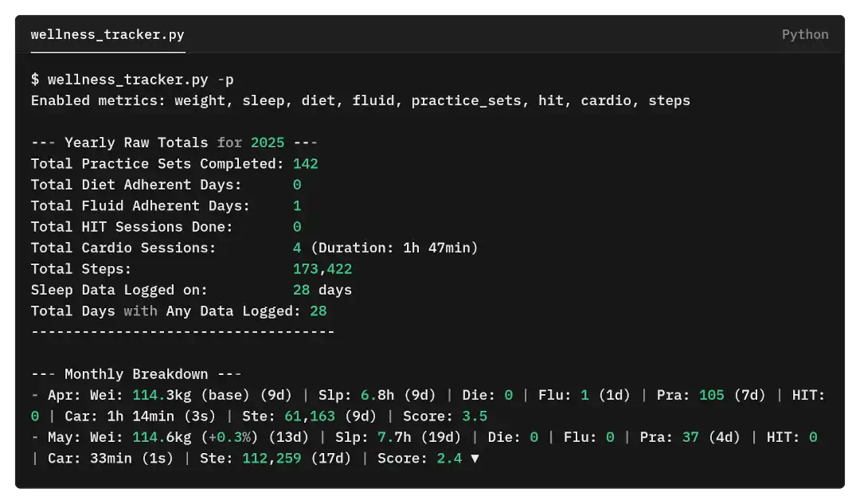Click the down triangle after May score
This screenshot has height=504, width=860.
[x=475, y=459]
